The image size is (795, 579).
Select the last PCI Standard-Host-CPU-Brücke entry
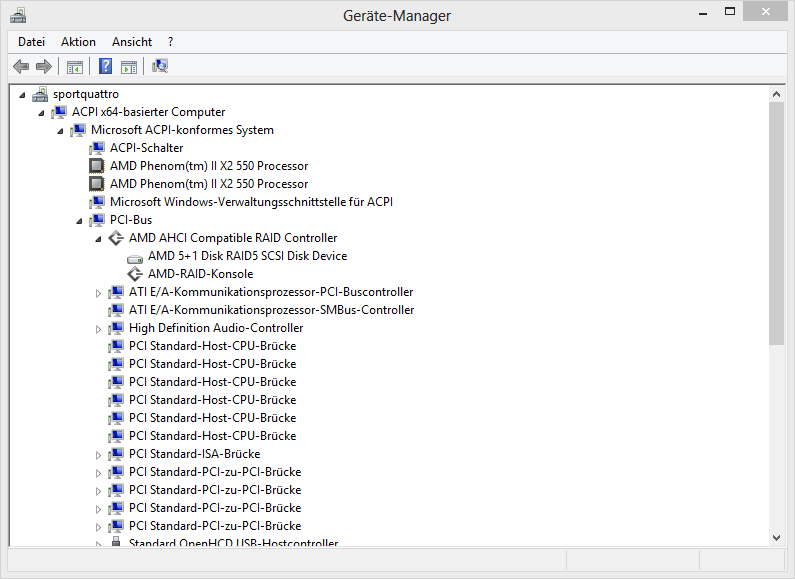(x=212, y=436)
